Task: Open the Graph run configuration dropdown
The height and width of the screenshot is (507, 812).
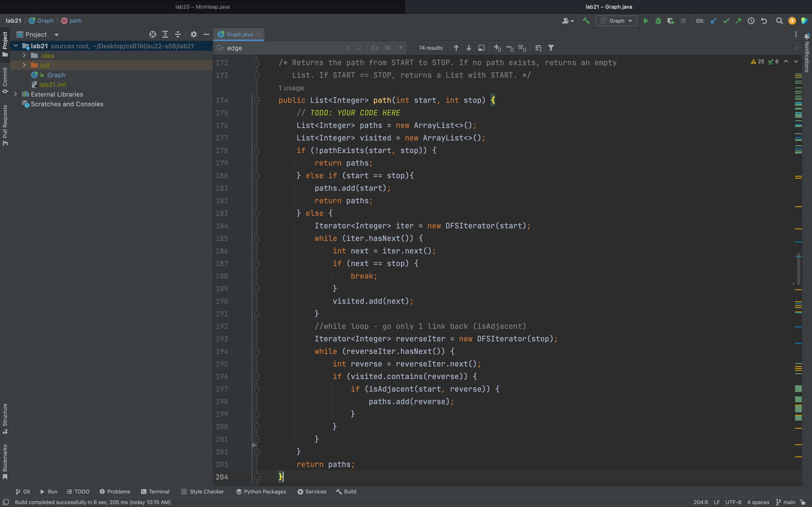Action: [616, 21]
